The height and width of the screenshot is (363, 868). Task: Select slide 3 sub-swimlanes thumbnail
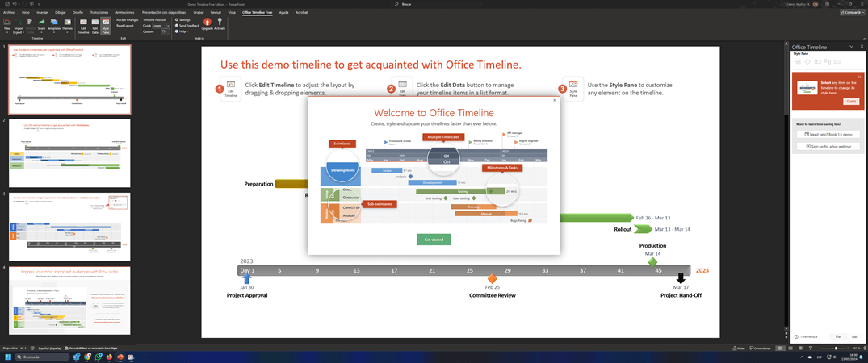tap(69, 227)
